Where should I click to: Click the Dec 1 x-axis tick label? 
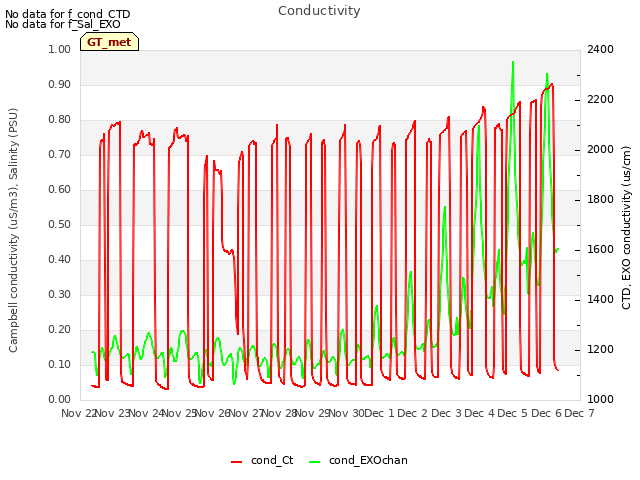tap(380, 413)
